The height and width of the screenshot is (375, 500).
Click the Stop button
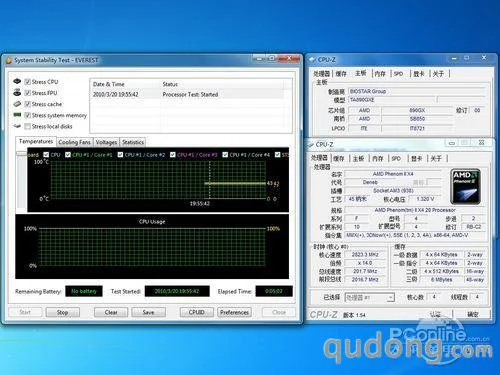63,312
